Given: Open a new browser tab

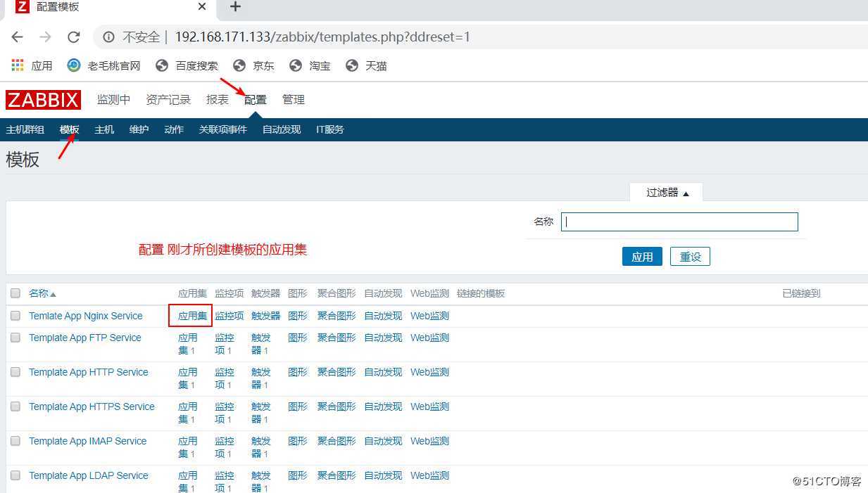Looking at the screenshot, I should 234,8.
